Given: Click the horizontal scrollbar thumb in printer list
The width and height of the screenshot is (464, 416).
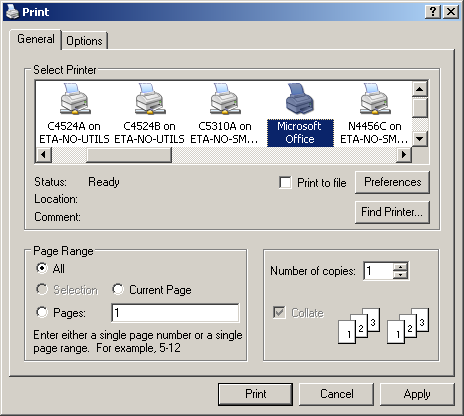Looking at the screenshot, I should click(129, 155).
